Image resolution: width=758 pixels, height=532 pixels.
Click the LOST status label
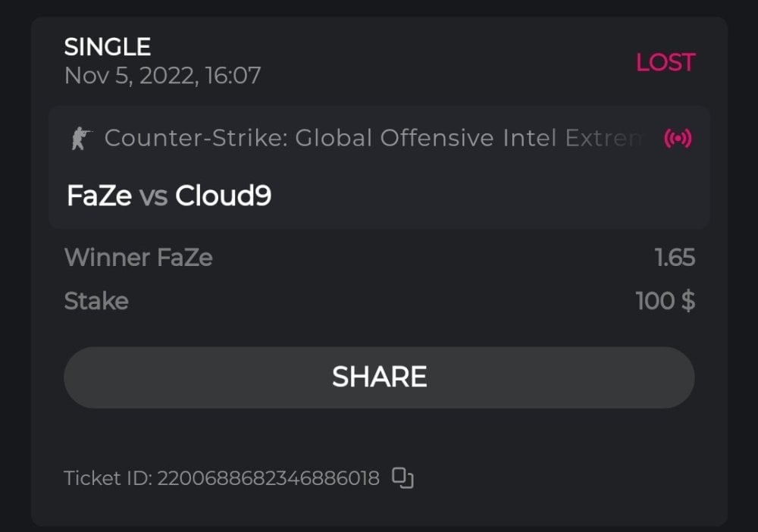tap(665, 62)
